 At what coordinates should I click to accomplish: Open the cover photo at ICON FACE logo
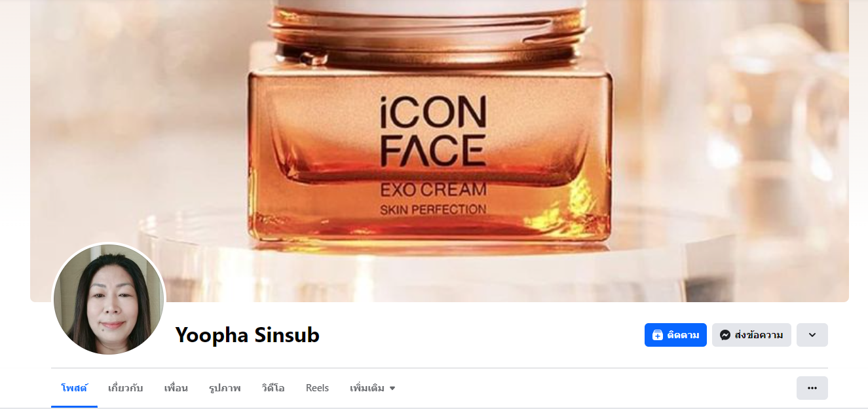[x=432, y=132]
